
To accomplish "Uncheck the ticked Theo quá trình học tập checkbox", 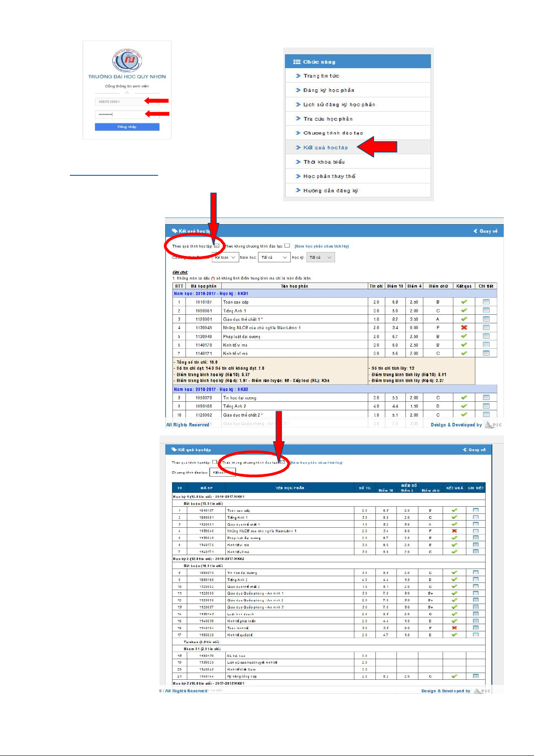I will pyautogui.click(x=217, y=246).
